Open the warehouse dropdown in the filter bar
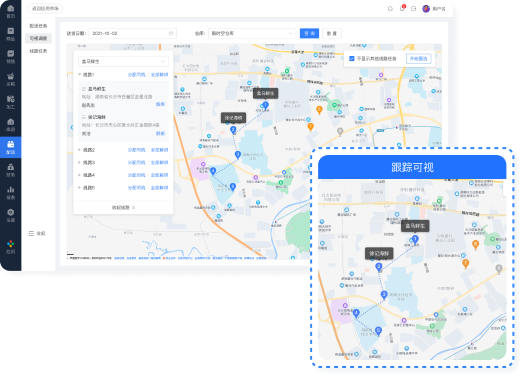The width and height of the screenshot is (523, 376). point(252,33)
